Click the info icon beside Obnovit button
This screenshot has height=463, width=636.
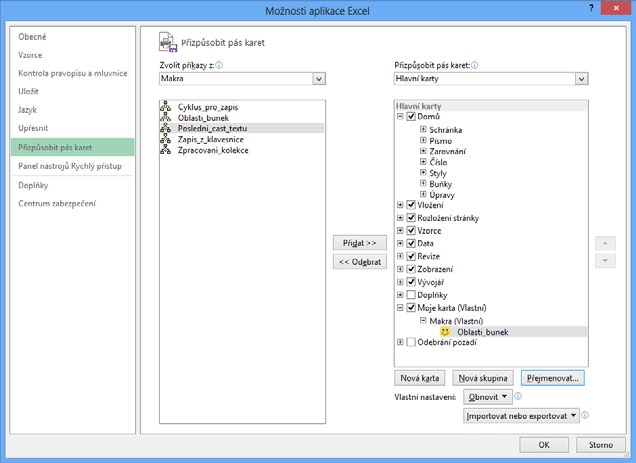click(518, 396)
